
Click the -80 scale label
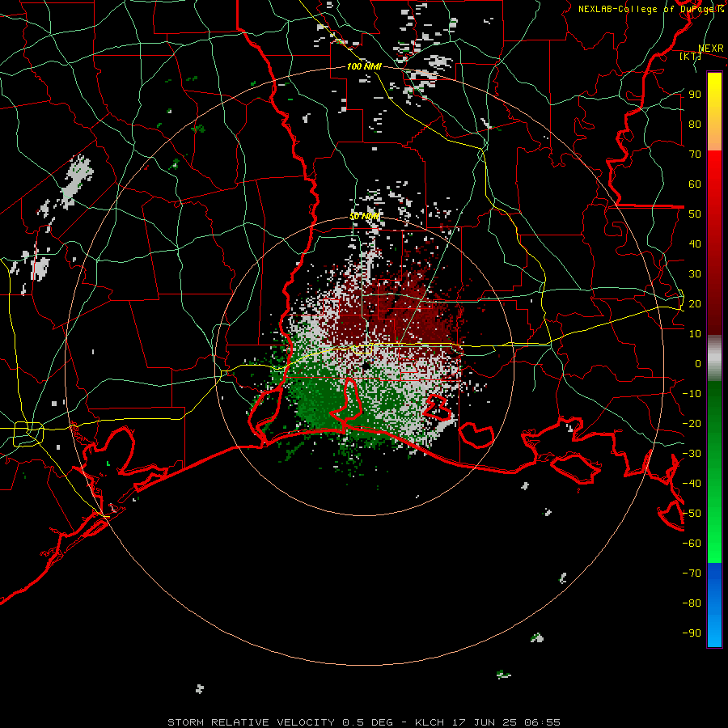click(692, 603)
